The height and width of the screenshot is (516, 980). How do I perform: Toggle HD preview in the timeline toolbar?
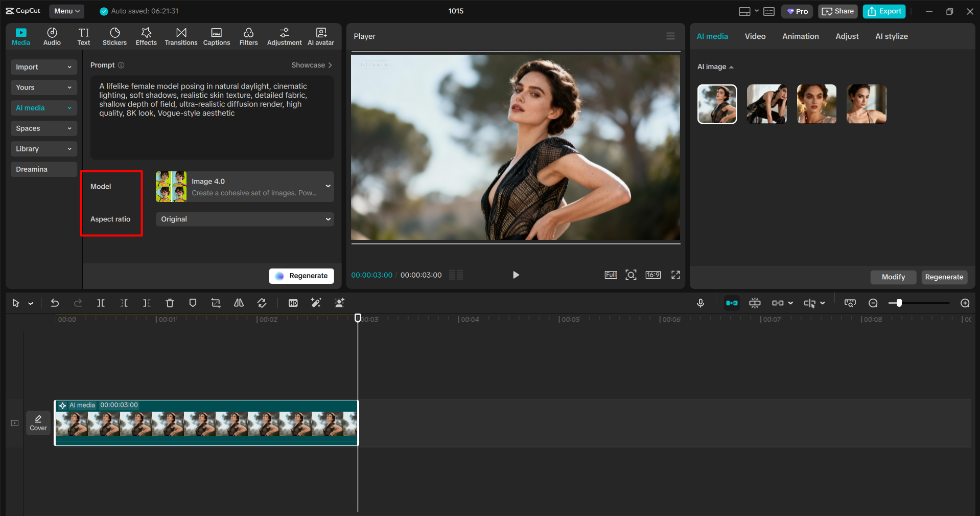293,303
